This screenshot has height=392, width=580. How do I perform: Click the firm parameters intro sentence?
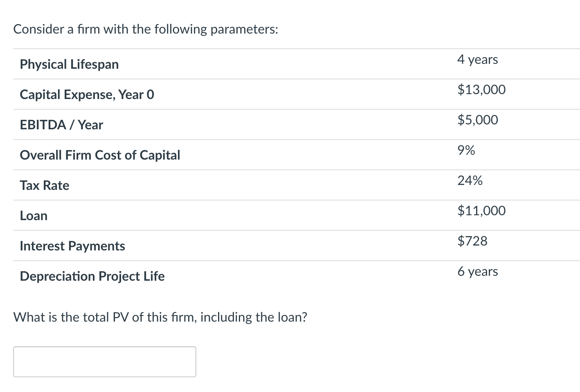click(145, 29)
